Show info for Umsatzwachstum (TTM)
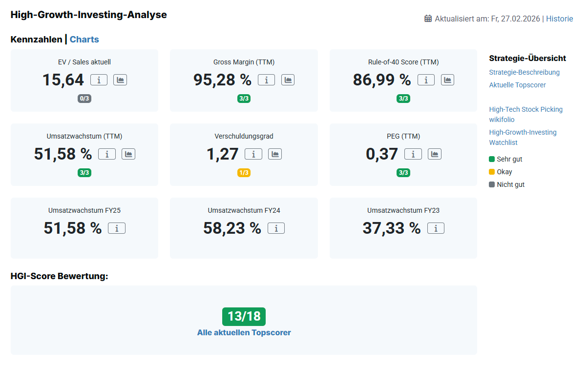 click(x=107, y=154)
